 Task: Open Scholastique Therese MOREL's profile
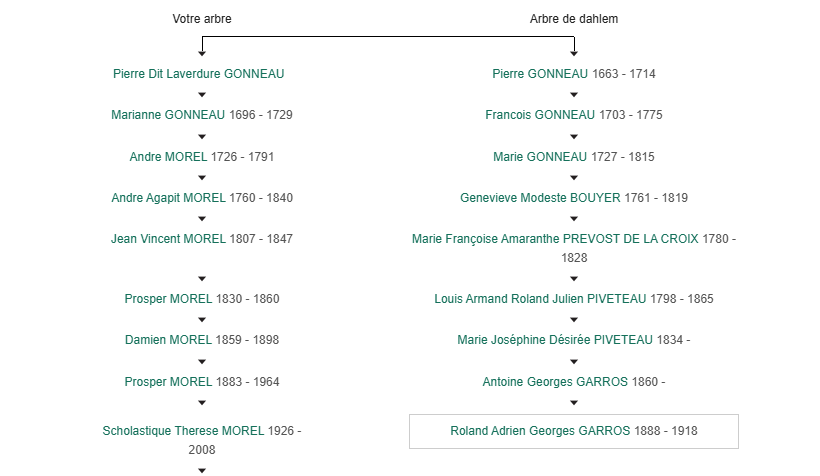pos(183,431)
